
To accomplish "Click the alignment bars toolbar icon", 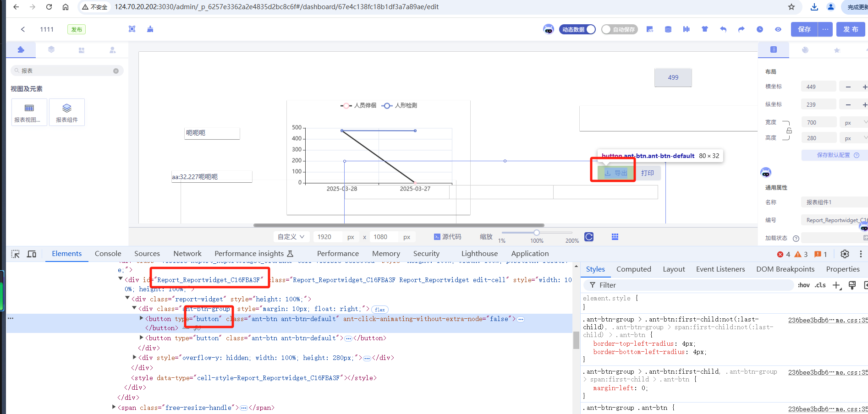I will [x=687, y=29].
